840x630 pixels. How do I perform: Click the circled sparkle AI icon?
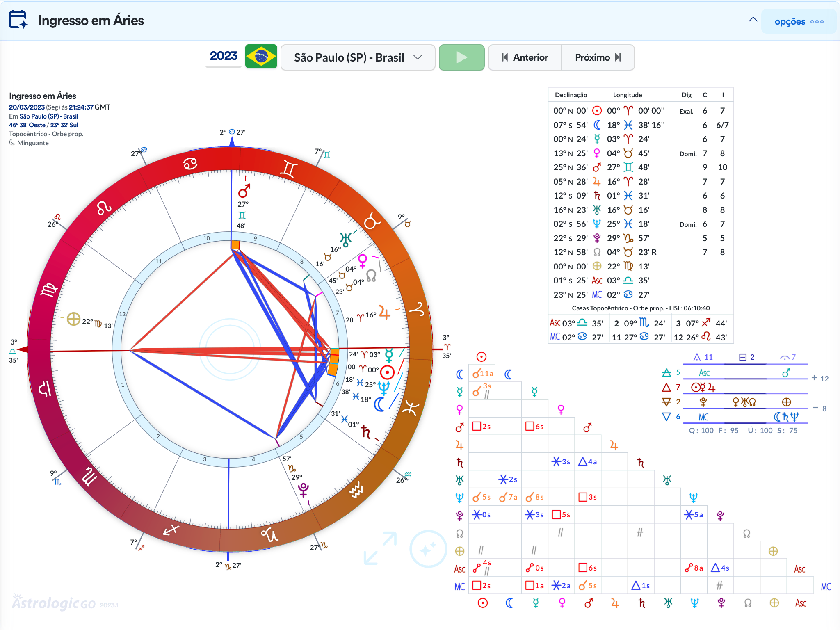428,548
